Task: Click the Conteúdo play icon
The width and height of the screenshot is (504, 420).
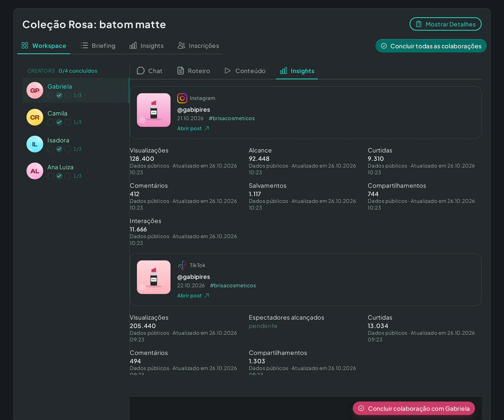Action: click(227, 71)
